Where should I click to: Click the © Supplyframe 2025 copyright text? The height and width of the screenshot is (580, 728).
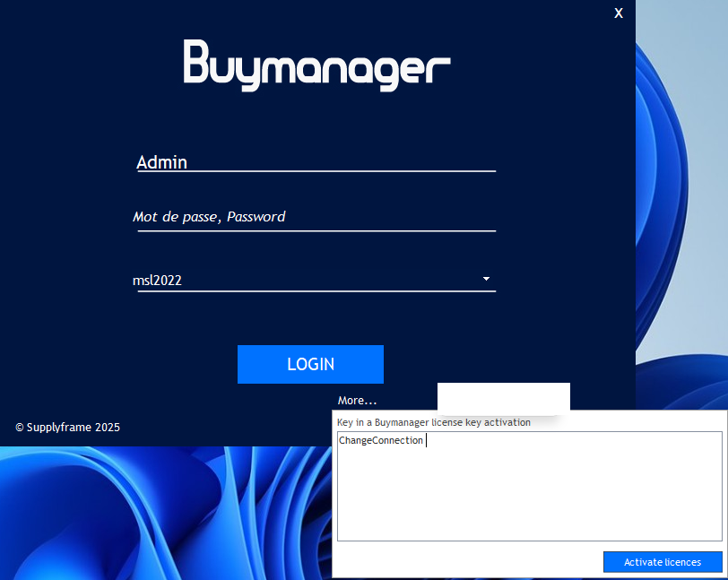point(67,428)
